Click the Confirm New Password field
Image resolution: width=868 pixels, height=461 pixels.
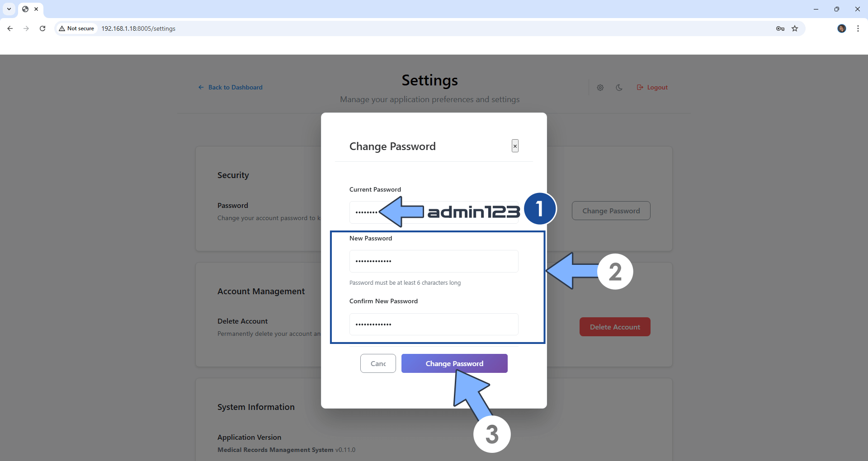point(434,324)
